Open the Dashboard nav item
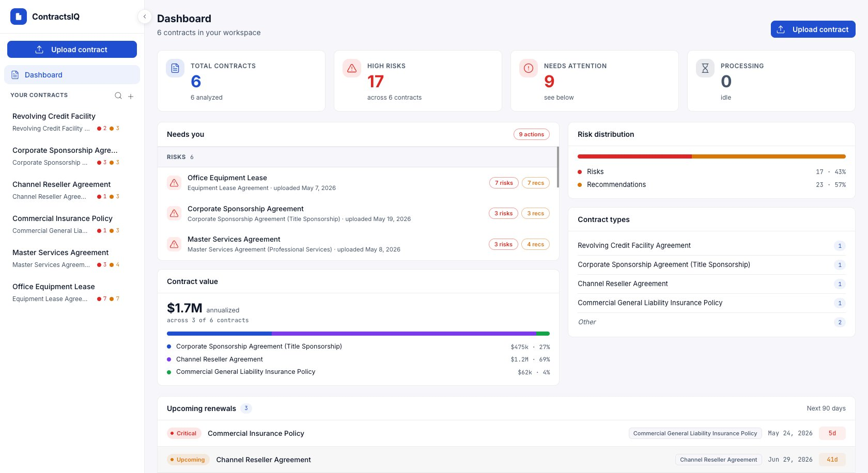The height and width of the screenshot is (473, 868). [x=72, y=75]
